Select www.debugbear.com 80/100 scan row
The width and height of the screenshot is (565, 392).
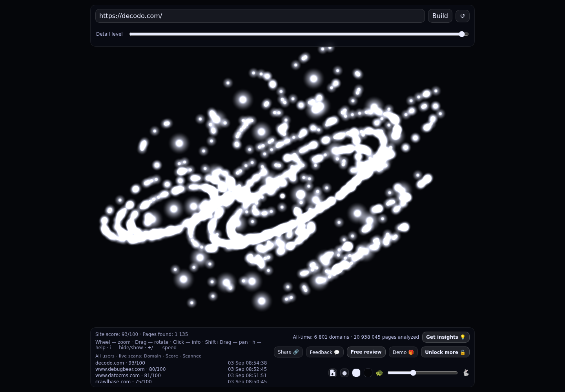click(x=181, y=369)
